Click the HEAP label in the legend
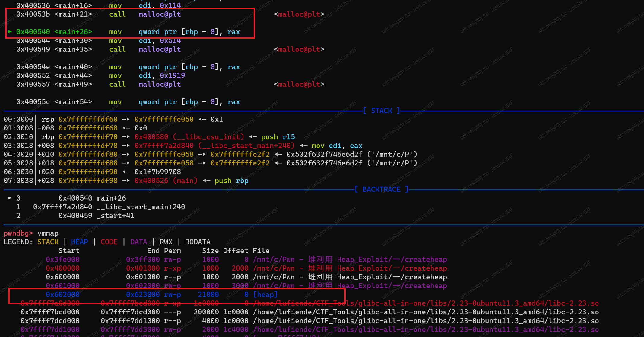 tap(80, 242)
